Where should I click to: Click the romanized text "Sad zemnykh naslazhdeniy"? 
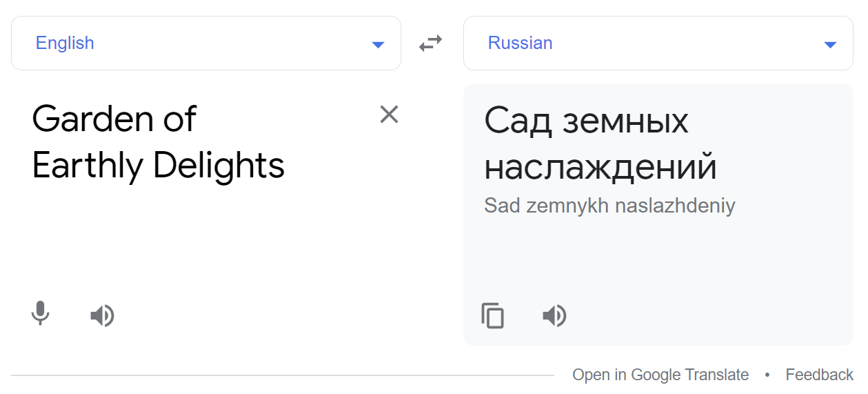(x=609, y=206)
